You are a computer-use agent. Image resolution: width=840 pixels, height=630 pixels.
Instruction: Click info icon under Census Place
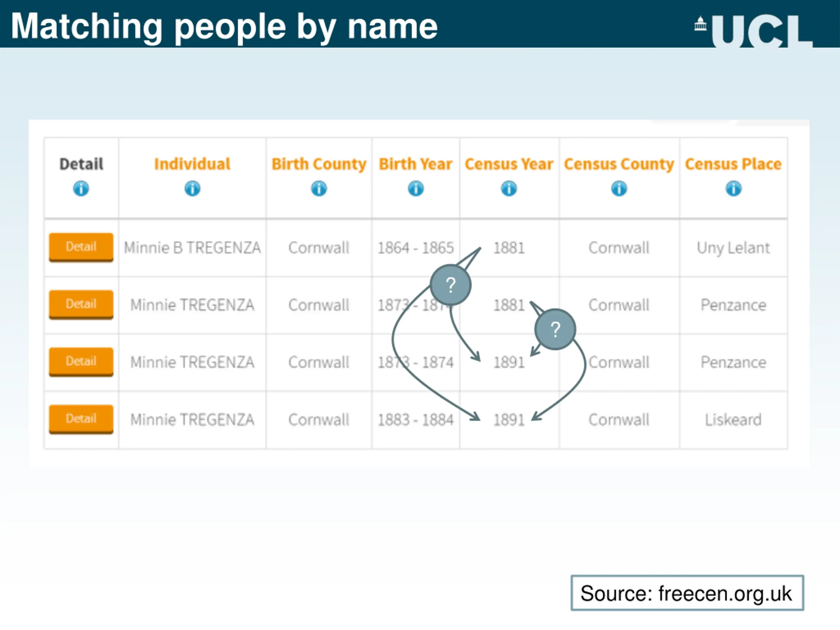[x=733, y=188]
